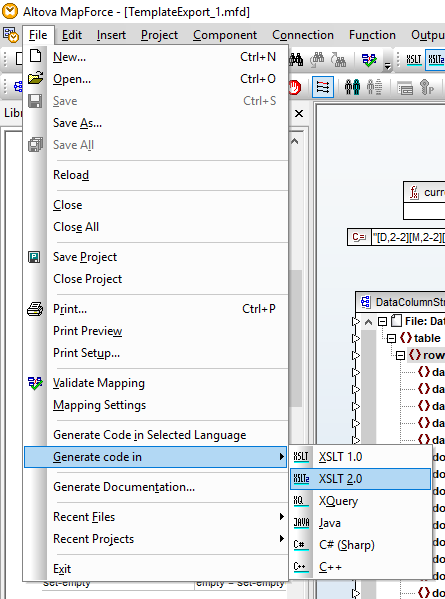Click scroll up arrow in DataColumnStr component
The width and height of the screenshot is (445, 599).
pyautogui.click(x=368, y=322)
